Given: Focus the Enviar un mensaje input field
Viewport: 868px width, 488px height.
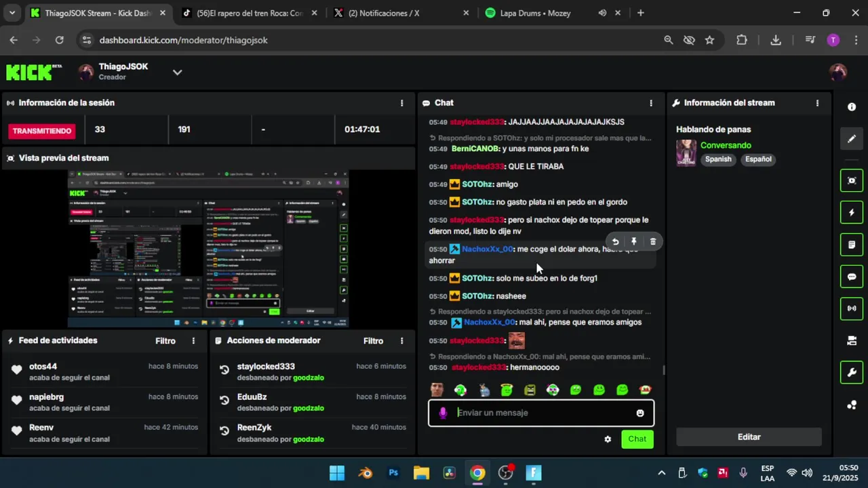Looking at the screenshot, I should [541, 413].
